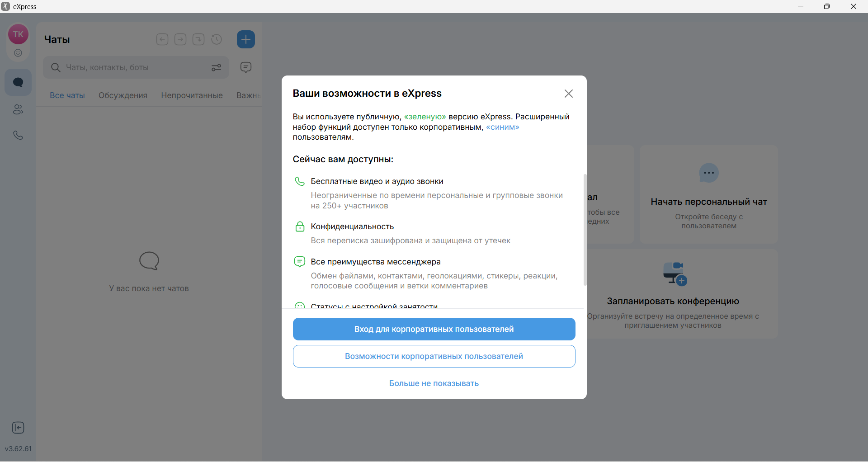Click the Все преимущества мессенджера heading

(x=376, y=262)
